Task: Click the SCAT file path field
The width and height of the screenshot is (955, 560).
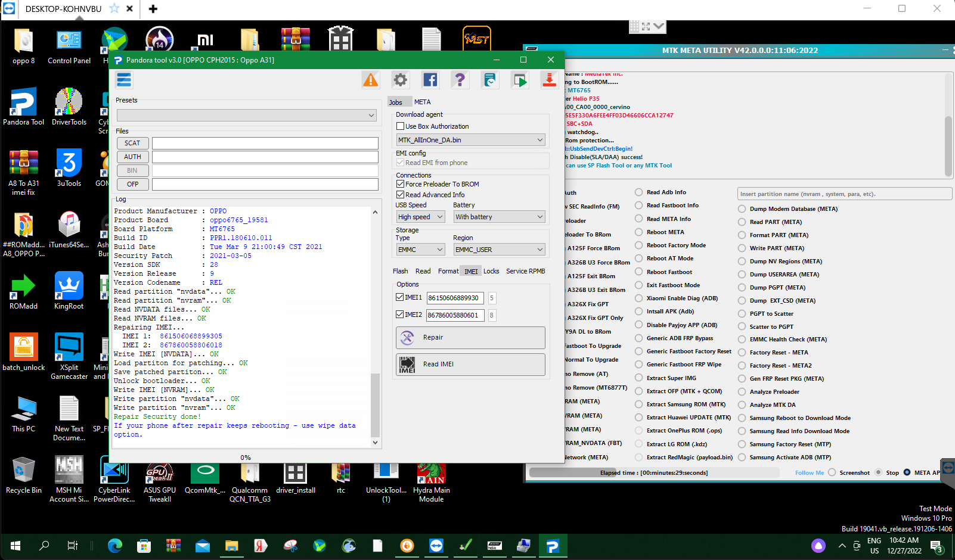Action: pos(265,143)
